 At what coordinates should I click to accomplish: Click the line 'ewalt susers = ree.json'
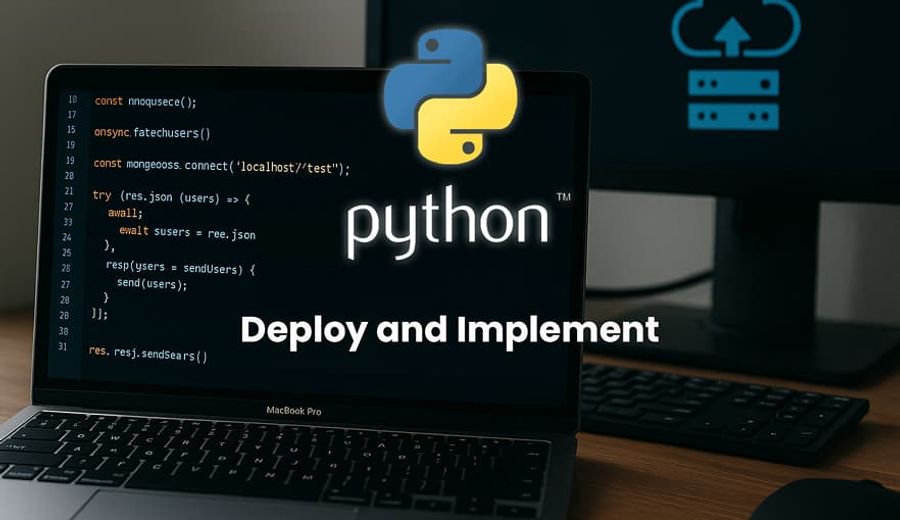(187, 232)
